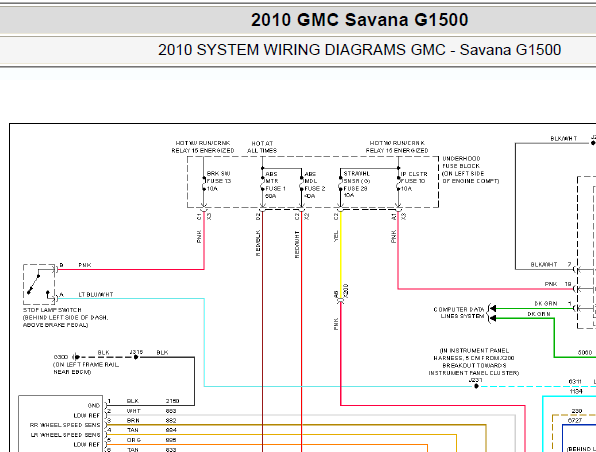Click circuit number "2150" on BLK wire
This screenshot has width=596, height=452.
(173, 401)
